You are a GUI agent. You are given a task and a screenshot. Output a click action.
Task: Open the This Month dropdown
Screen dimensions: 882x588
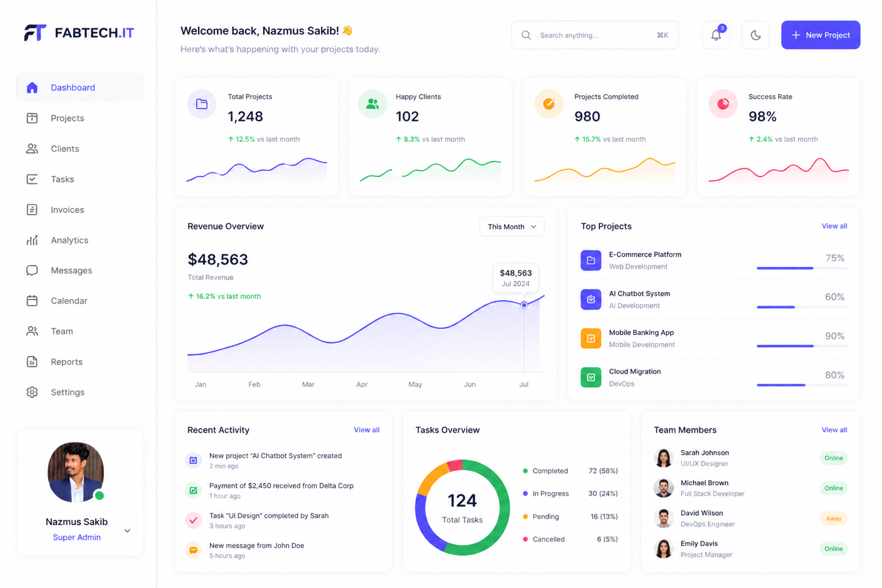click(512, 226)
